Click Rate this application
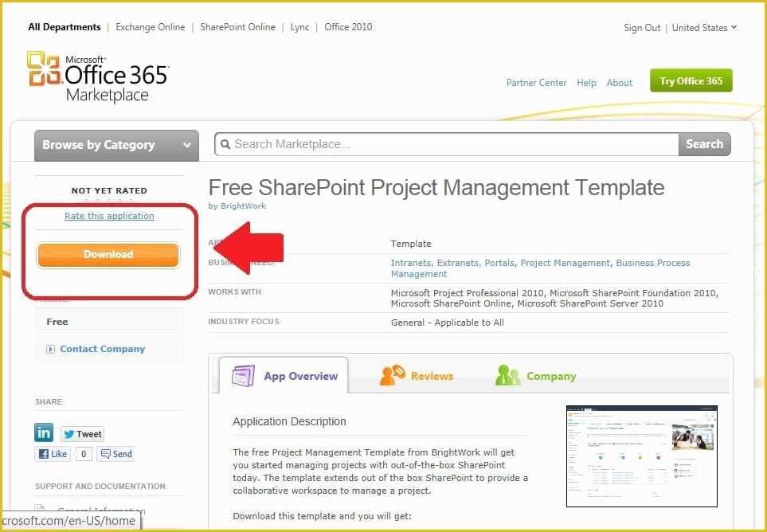The height and width of the screenshot is (532, 767). click(x=109, y=215)
